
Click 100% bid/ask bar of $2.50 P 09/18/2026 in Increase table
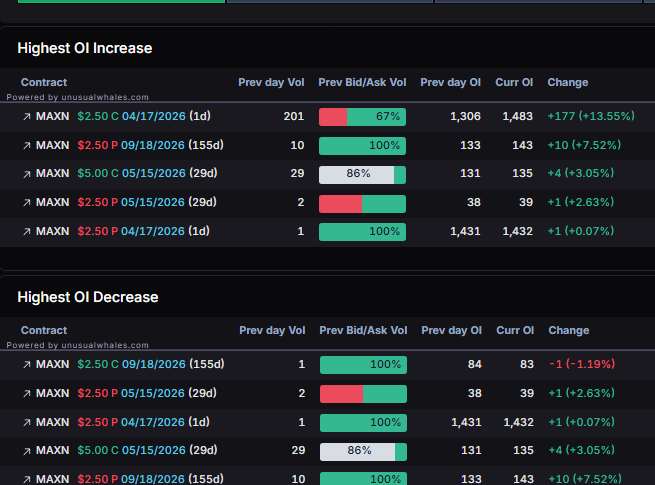pyautogui.click(x=362, y=146)
